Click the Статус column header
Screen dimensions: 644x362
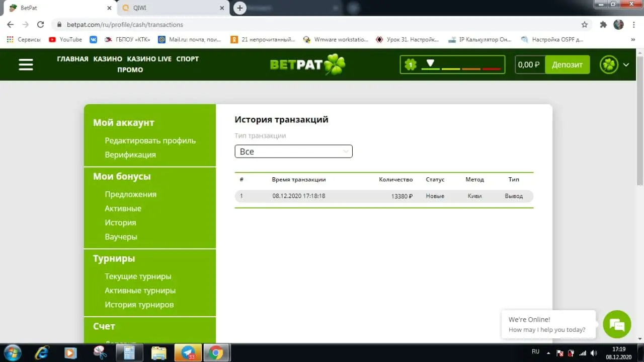point(435,179)
